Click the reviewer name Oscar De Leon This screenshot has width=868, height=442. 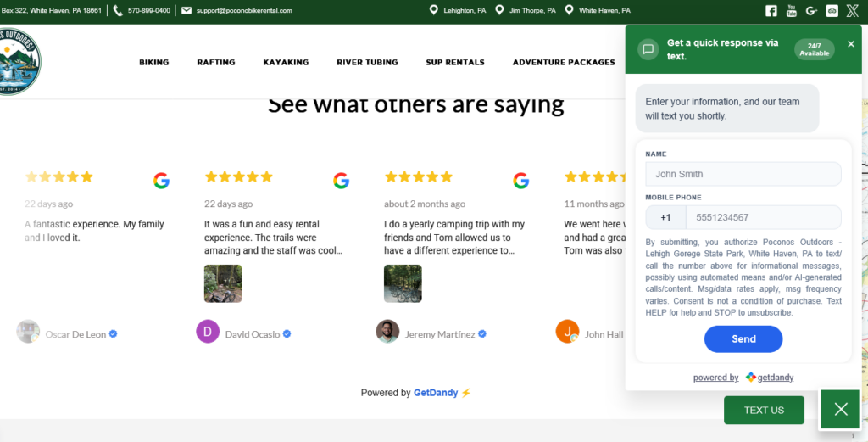coord(75,334)
